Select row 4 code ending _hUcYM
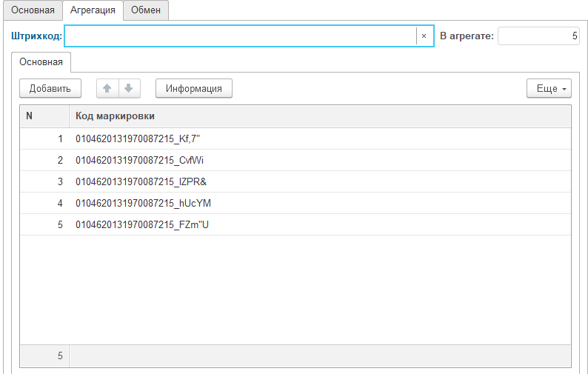Viewport: 588px width, 374px height. click(144, 203)
